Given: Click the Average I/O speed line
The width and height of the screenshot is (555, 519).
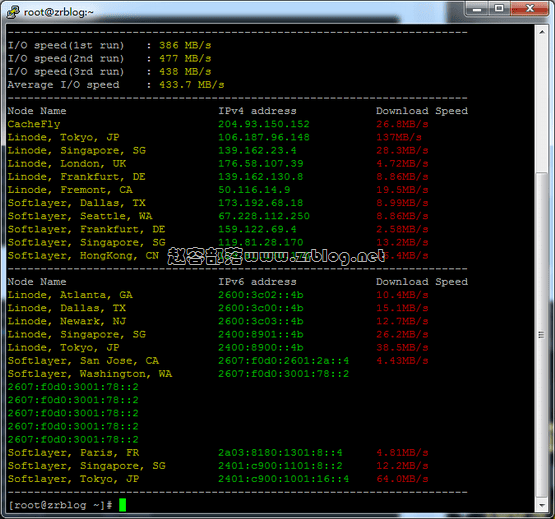Looking at the screenshot, I should pos(116,85).
